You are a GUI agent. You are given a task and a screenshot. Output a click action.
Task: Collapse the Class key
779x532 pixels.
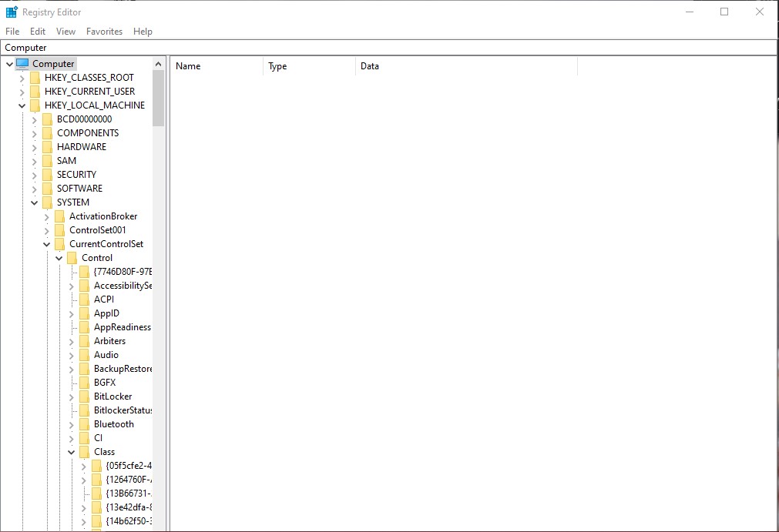coord(71,452)
